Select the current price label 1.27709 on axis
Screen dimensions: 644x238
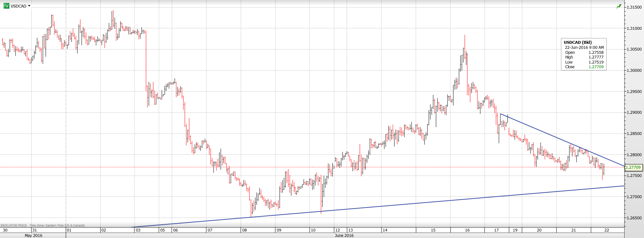(633, 167)
